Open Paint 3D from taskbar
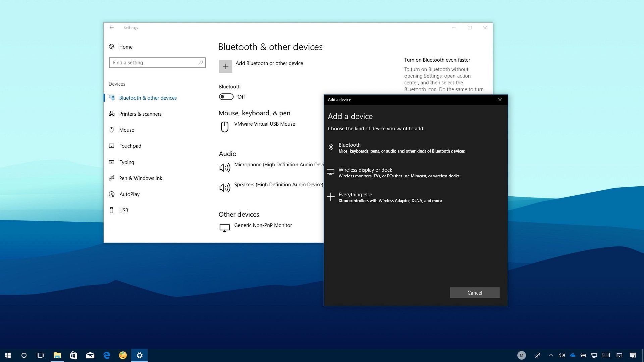Screen dimensions: 644x362 tap(123, 355)
